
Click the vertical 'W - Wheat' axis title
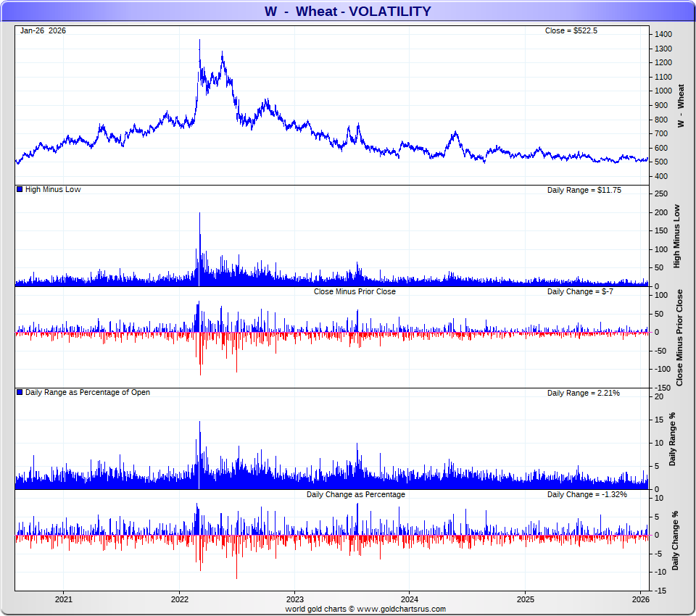click(680, 106)
